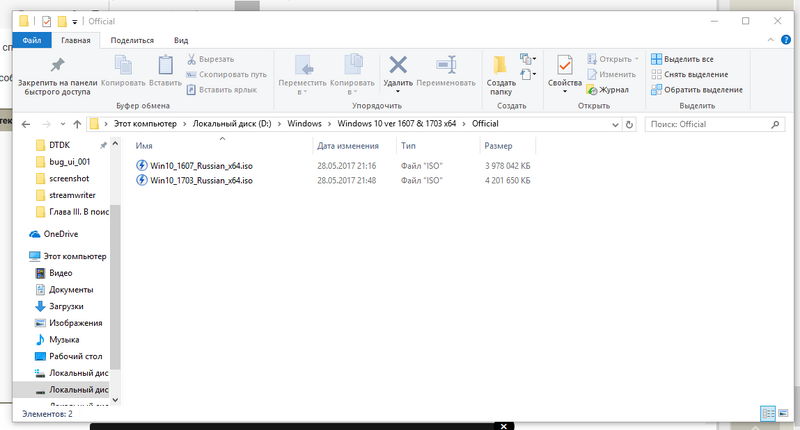Screen dimensions: 800x430
Task: Click the refresh button in address bar
Action: (x=628, y=124)
